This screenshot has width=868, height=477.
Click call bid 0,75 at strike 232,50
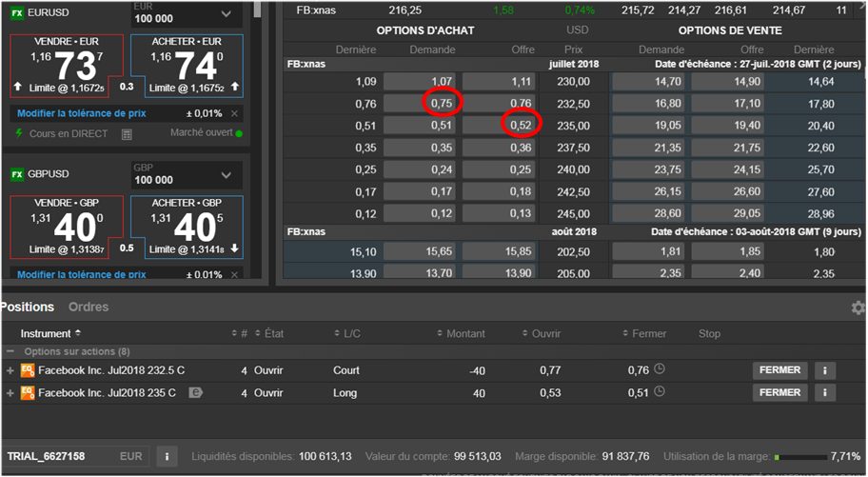point(420,104)
